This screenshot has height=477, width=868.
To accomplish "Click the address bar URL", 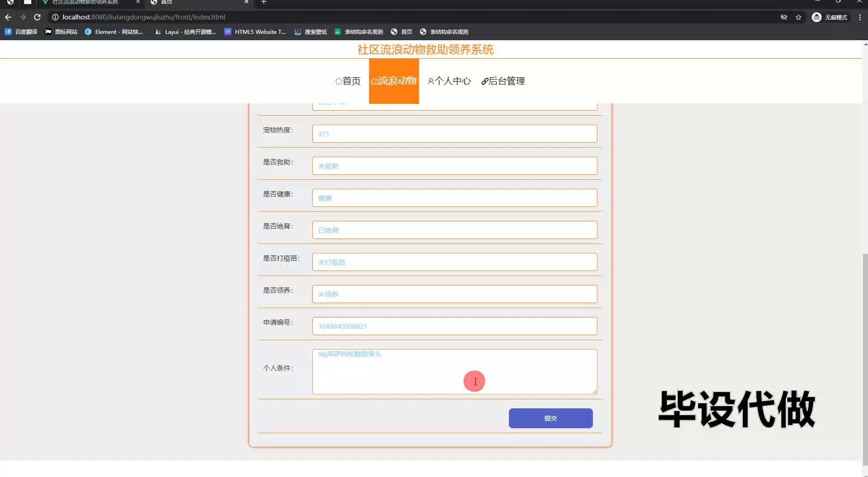I will click(144, 17).
